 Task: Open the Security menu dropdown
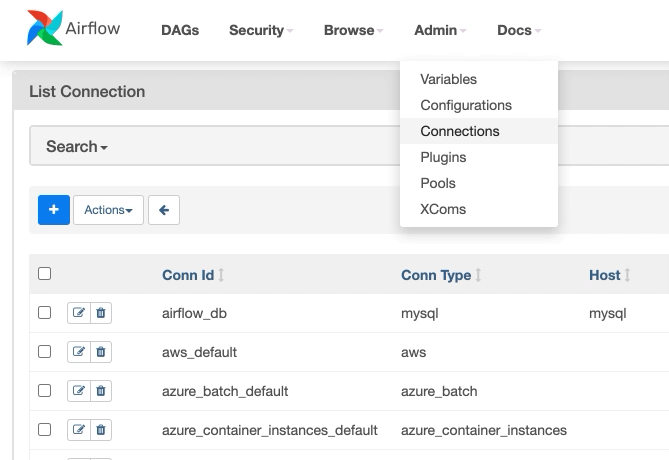pos(261,30)
